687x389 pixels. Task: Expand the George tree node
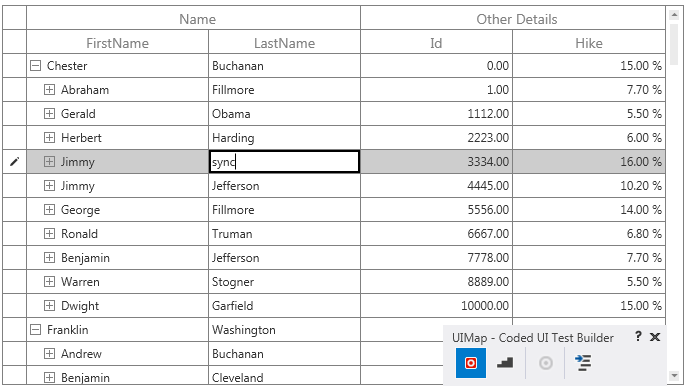click(50, 210)
